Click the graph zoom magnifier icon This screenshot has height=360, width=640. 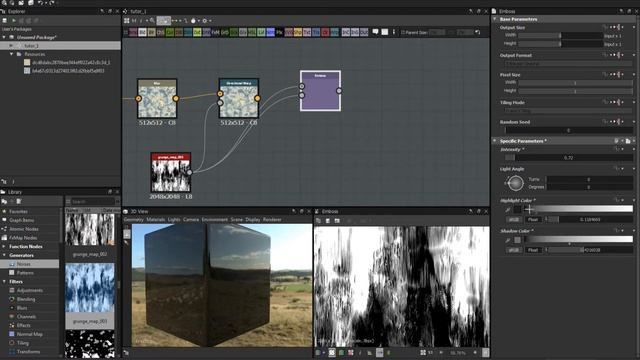[152, 20]
